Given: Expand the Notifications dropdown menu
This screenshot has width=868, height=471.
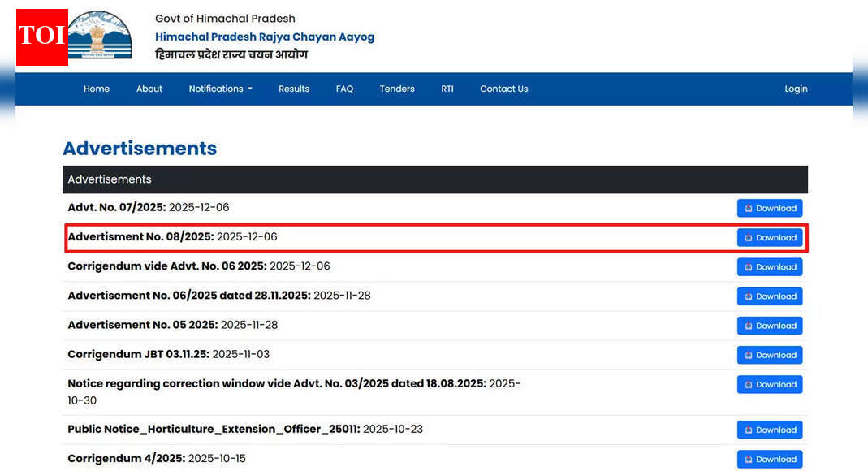Looking at the screenshot, I should coord(220,89).
